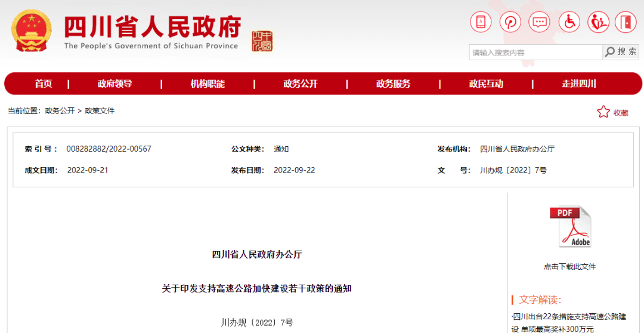Screen dimensions: 644x333
Task: Click the red seal stamp icon
Action: [x=262, y=41]
